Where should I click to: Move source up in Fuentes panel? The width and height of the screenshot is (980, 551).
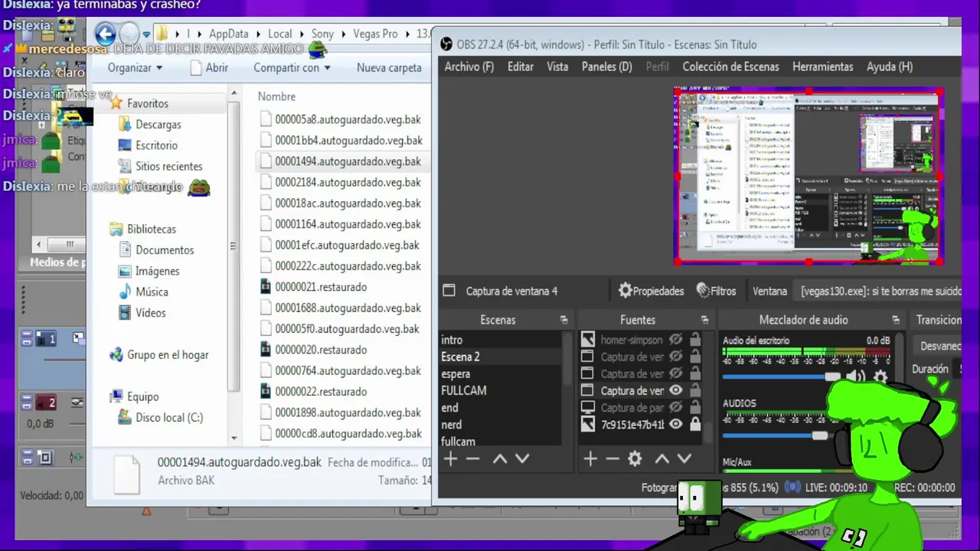662,459
